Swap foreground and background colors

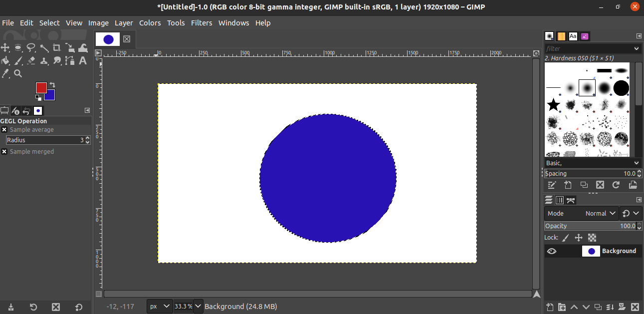point(52,85)
